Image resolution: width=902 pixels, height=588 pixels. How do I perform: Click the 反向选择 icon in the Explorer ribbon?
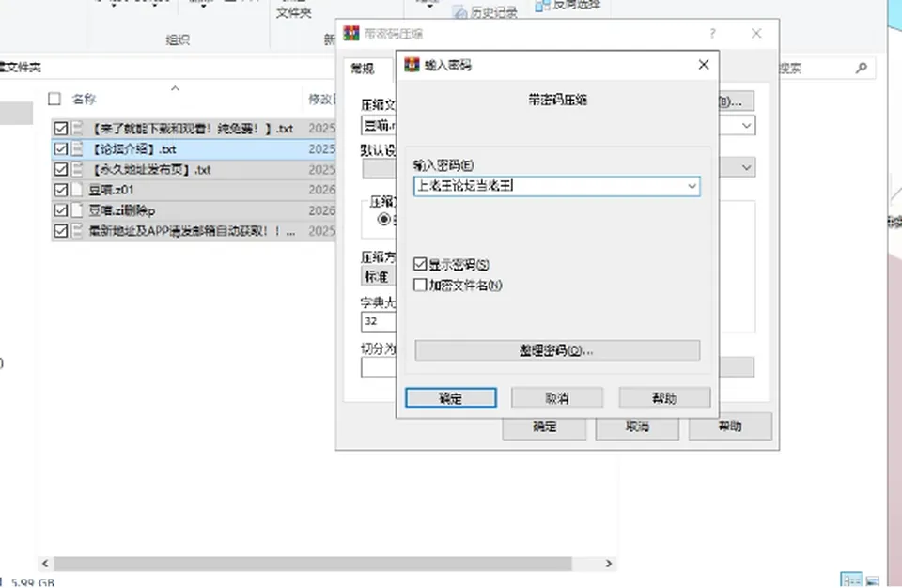pos(542,6)
